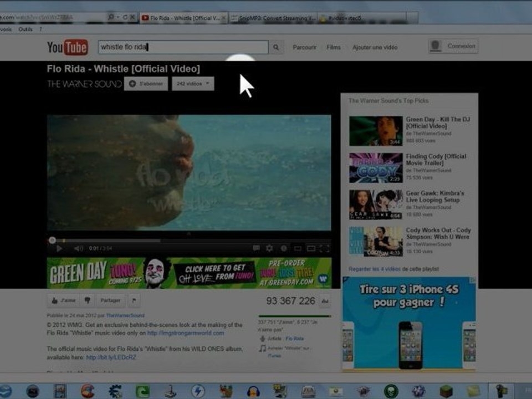The width and height of the screenshot is (532, 399).
Task: Open The Warner Sound channel logo
Action: (x=84, y=84)
